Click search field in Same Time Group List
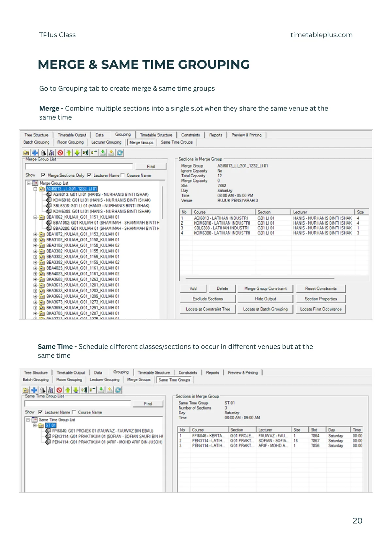392x555 pixels. tap(78, 404)
